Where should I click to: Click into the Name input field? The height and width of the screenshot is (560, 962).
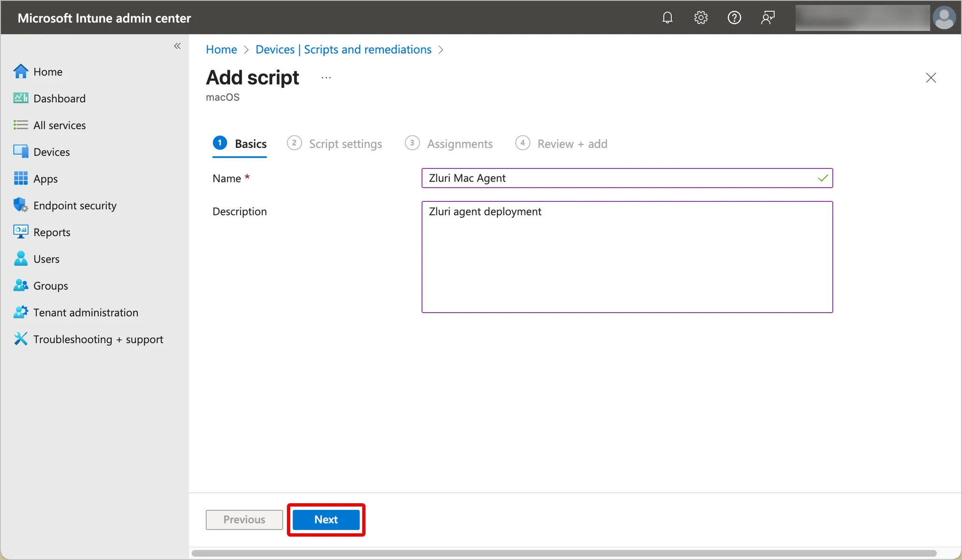click(x=620, y=178)
